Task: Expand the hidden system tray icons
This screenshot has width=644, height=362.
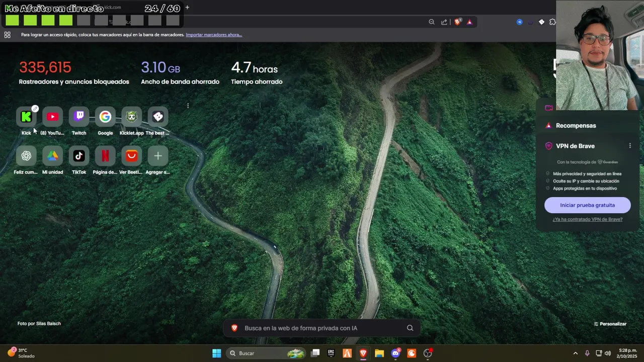Action: pyautogui.click(x=576, y=353)
